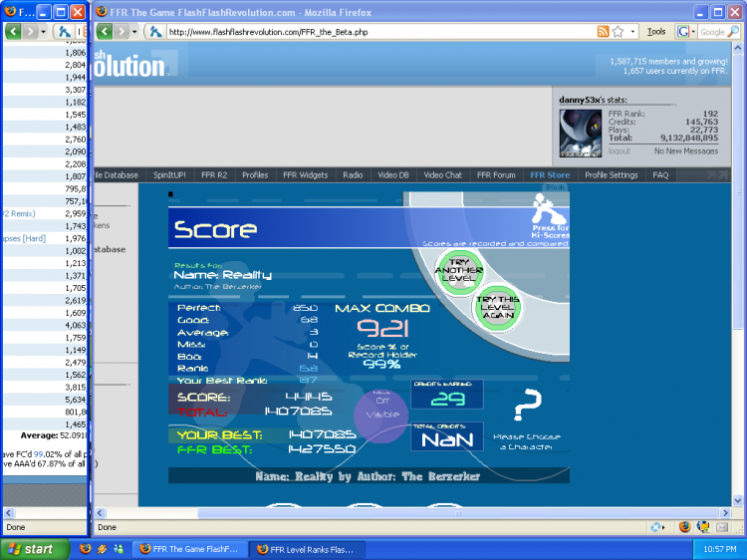Open the FAQ nav item

[x=660, y=175]
